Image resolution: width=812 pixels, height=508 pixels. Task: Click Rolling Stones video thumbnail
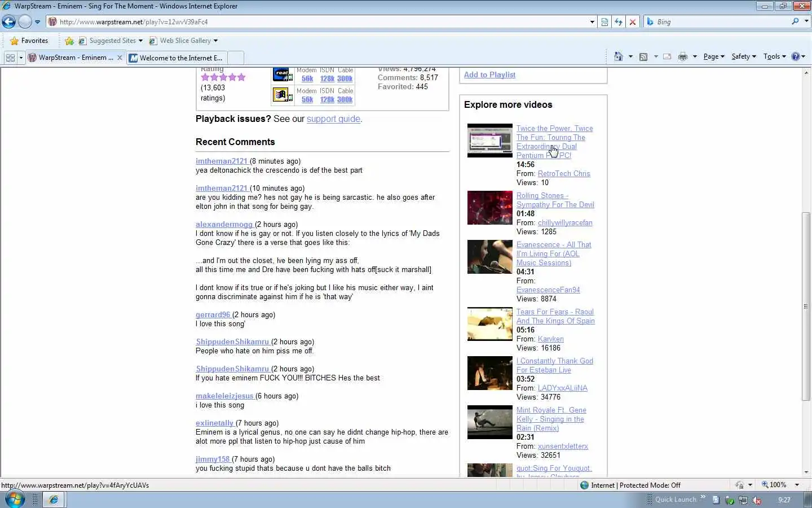pyautogui.click(x=490, y=208)
